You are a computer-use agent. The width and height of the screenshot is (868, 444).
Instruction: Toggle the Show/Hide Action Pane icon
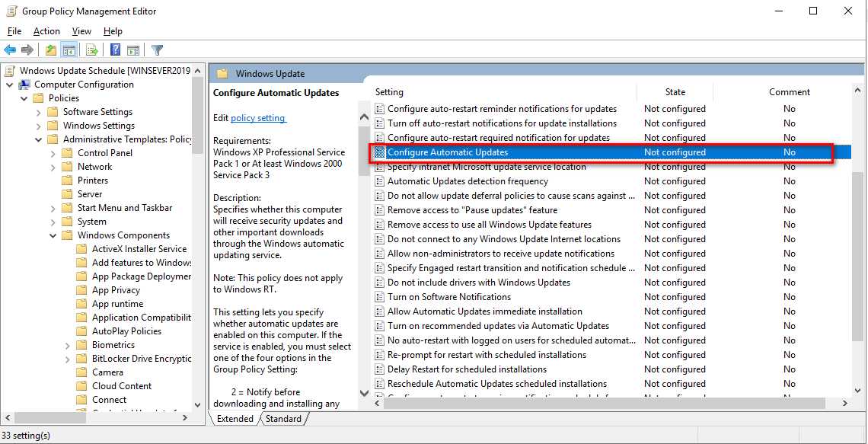(x=132, y=50)
